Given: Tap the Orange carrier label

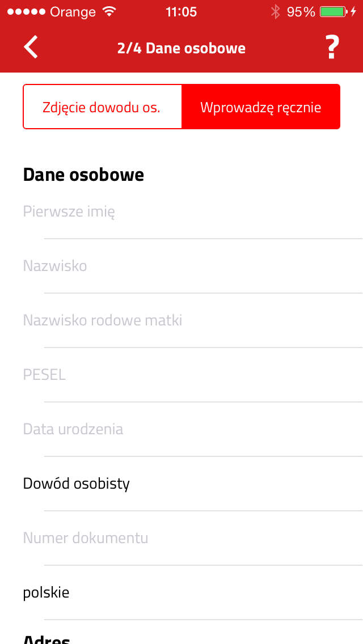Looking at the screenshot, I should [73, 12].
